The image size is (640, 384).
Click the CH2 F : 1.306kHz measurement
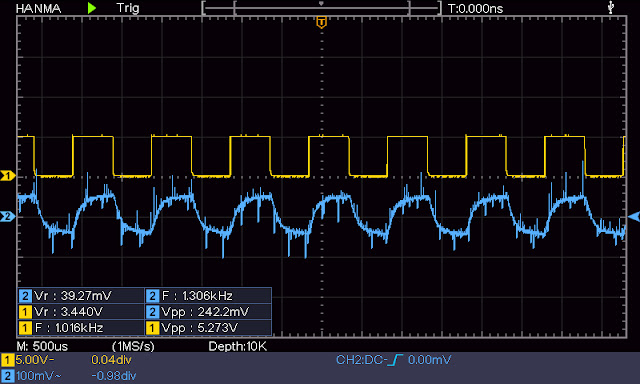click(x=208, y=296)
